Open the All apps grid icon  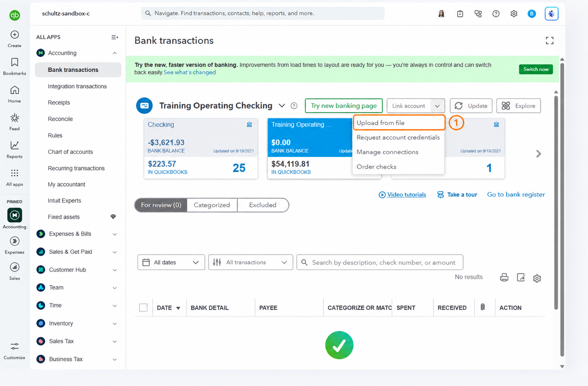[x=14, y=173]
